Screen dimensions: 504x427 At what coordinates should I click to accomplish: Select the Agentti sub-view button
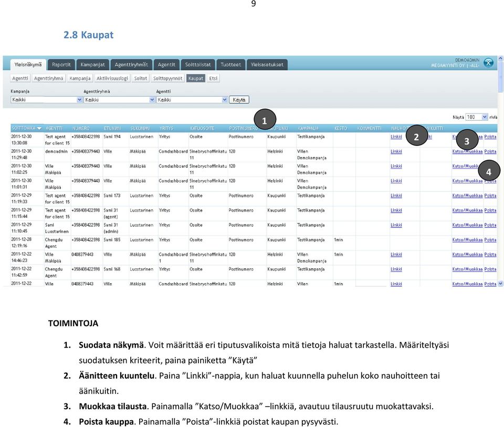(x=20, y=78)
